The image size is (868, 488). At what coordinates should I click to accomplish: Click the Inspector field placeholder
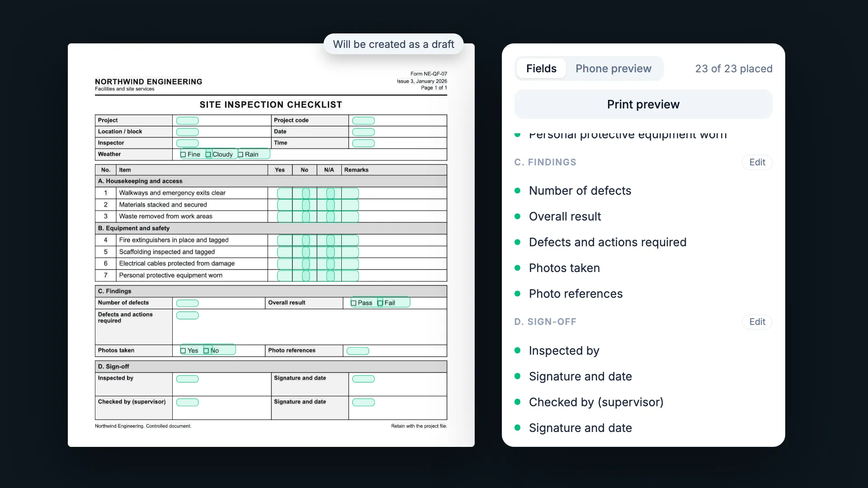[187, 143]
